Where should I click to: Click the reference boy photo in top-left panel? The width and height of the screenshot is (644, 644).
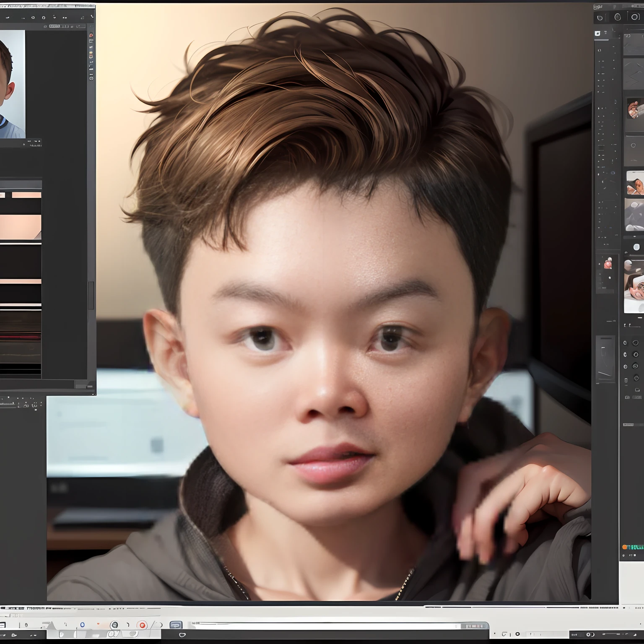click(12, 85)
